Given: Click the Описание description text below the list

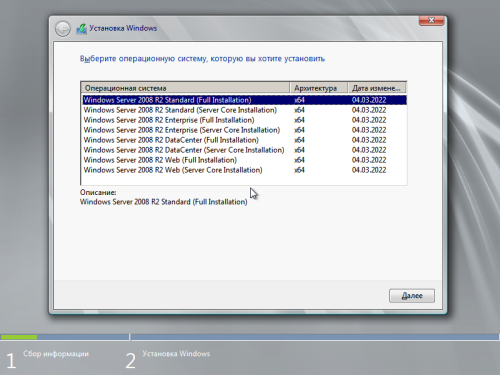Looking at the screenshot, I should pyautogui.click(x=164, y=202).
